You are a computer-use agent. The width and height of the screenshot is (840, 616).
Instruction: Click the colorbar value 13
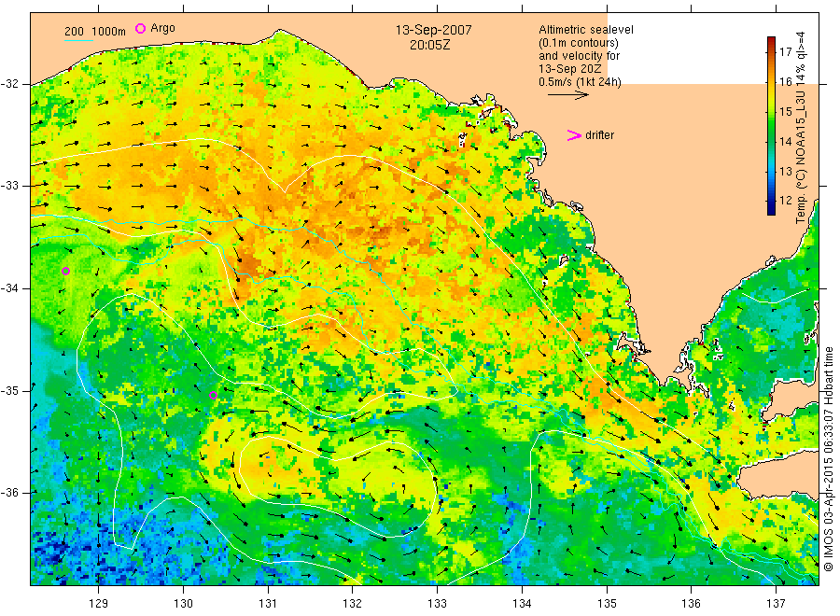785,172
